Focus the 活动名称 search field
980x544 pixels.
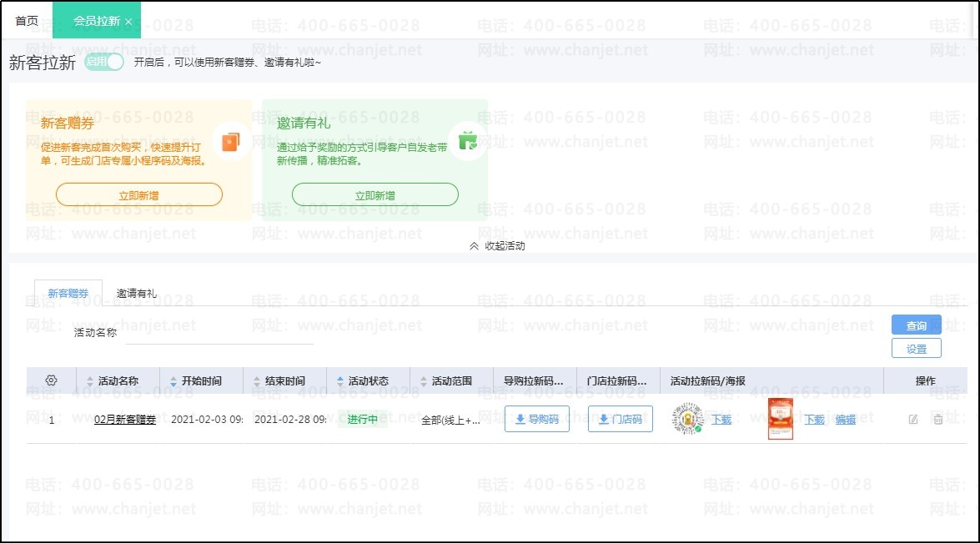point(219,333)
